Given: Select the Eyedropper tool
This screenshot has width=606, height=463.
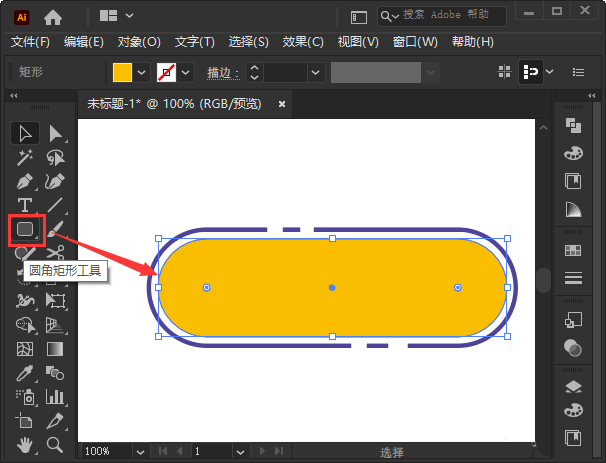Looking at the screenshot, I should click(x=25, y=373).
